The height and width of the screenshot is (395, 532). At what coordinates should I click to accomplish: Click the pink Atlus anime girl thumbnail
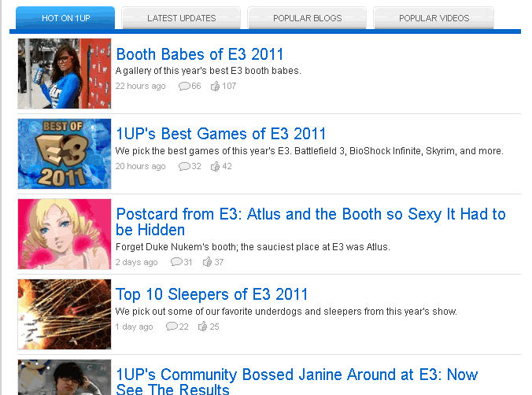(65, 234)
